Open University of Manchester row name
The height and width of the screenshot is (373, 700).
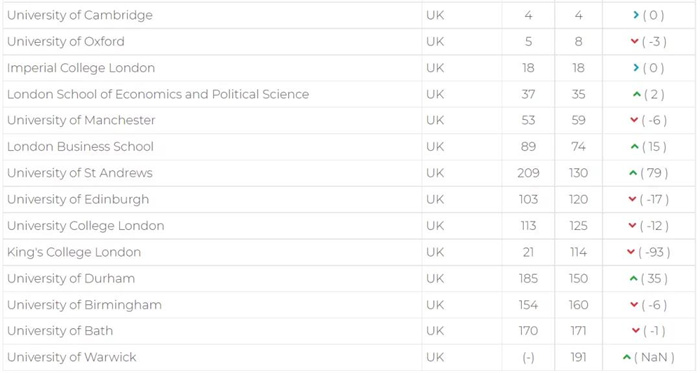pos(81,120)
